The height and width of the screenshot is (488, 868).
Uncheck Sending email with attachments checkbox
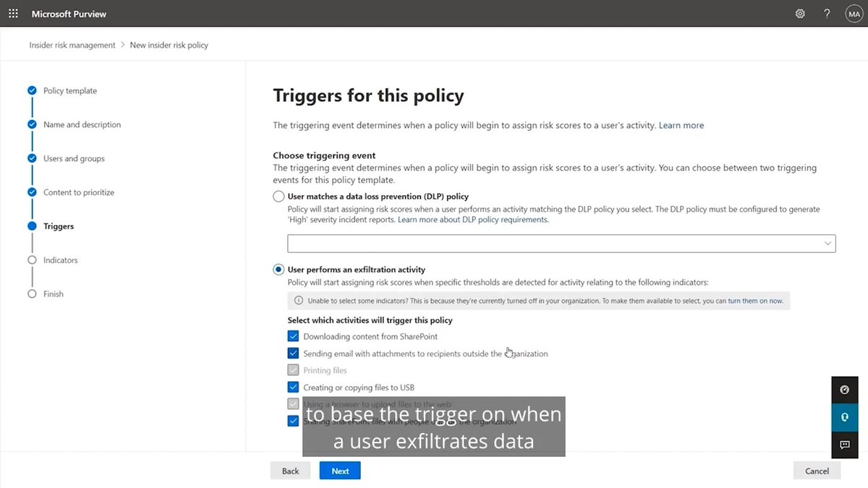pos(293,353)
